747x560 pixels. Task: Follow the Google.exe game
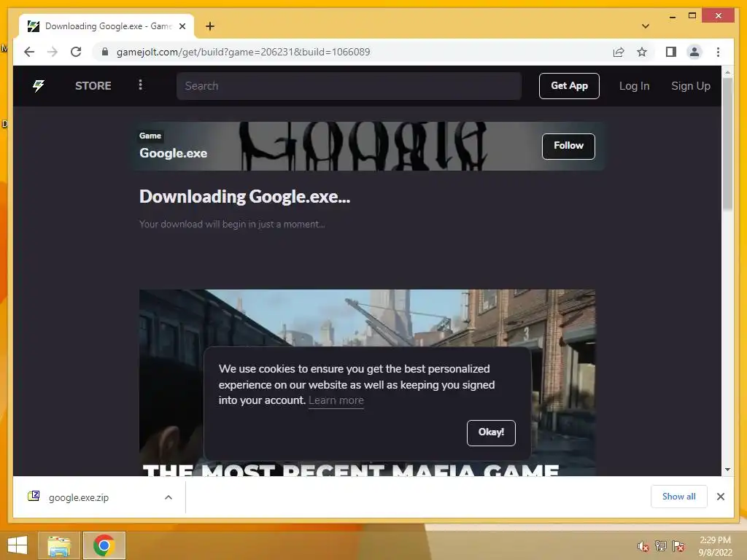pos(568,146)
